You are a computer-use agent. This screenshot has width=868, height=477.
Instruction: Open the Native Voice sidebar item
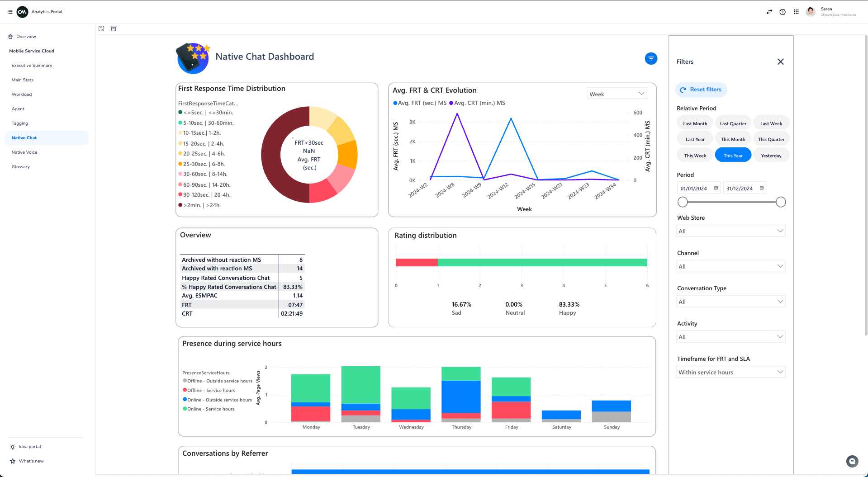click(x=24, y=152)
